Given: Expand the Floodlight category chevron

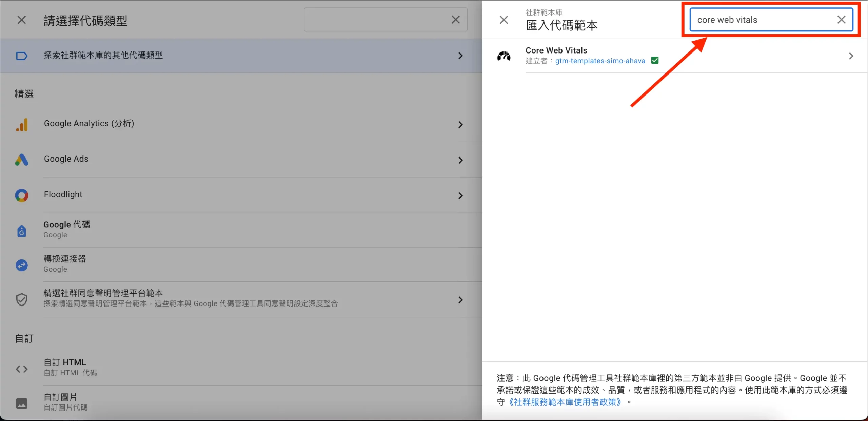Looking at the screenshot, I should point(461,195).
